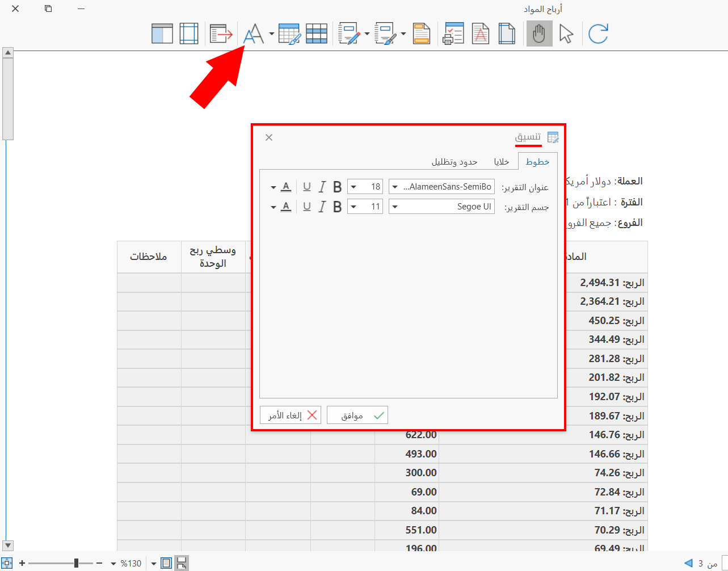728x571 pixels.
Task: Open the table format brush icon
Action: click(x=289, y=33)
